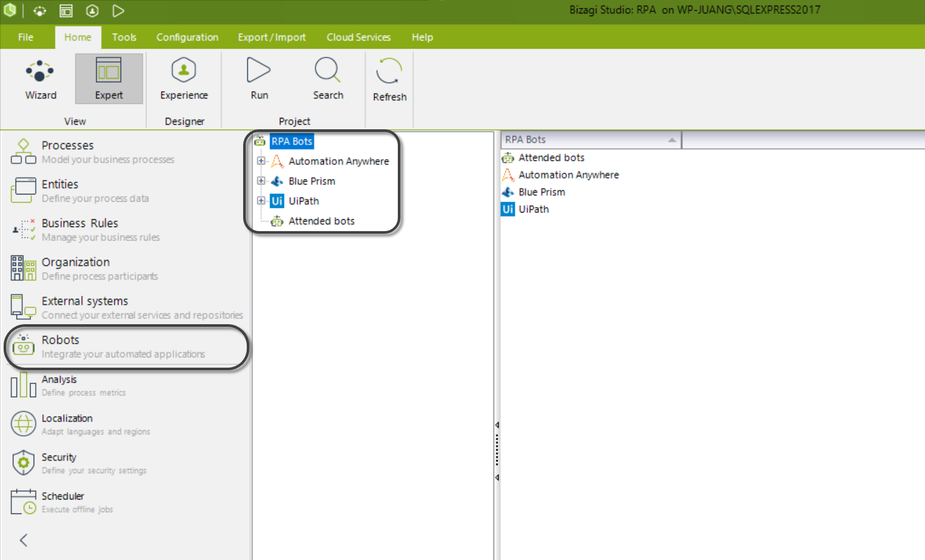Image resolution: width=925 pixels, height=560 pixels.
Task: Open the Security module
Action: (x=127, y=463)
